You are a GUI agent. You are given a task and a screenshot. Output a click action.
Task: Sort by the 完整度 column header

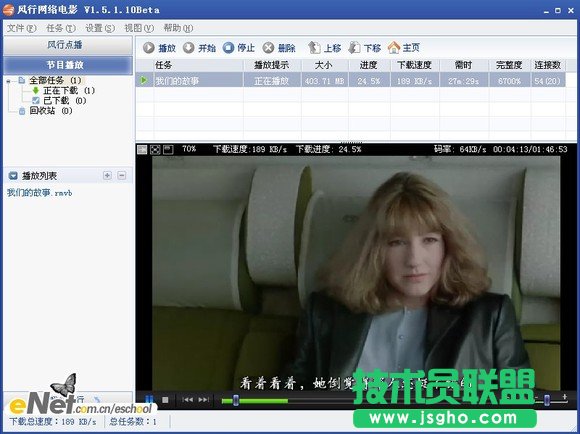click(509, 65)
